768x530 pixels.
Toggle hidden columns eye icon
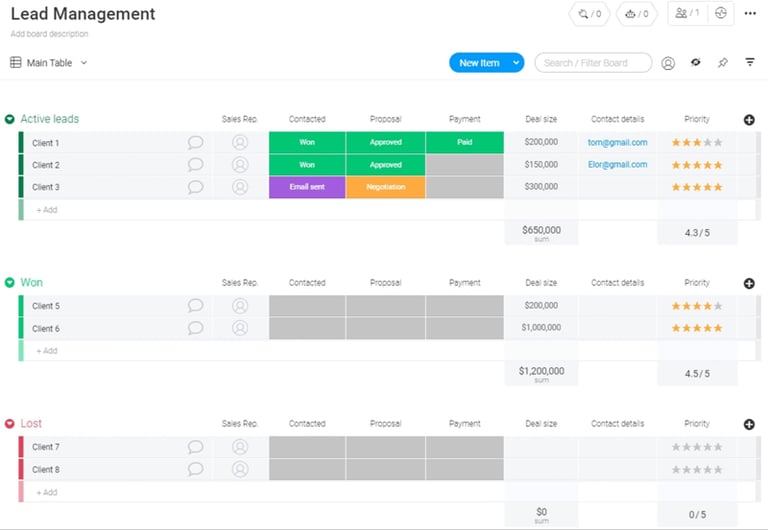695,63
